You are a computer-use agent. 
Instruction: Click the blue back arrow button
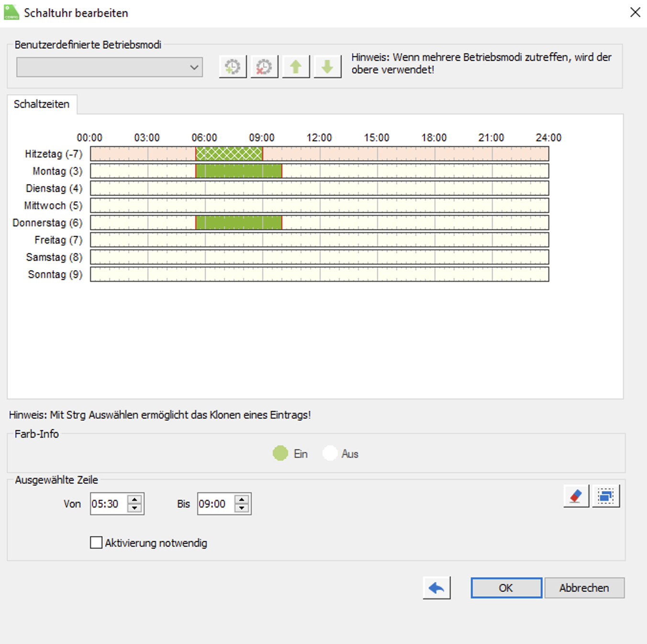coord(436,588)
